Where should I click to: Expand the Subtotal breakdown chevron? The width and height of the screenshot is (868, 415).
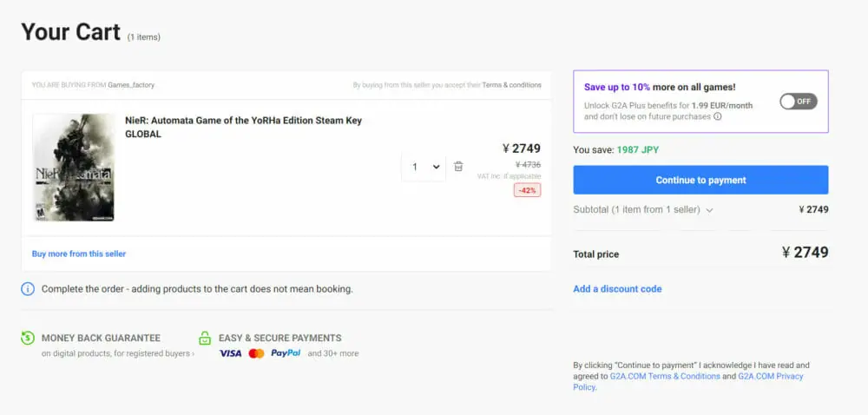pyautogui.click(x=709, y=210)
